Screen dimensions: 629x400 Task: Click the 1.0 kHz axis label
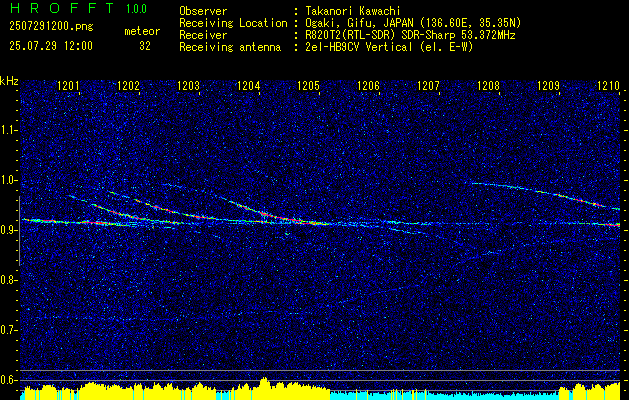pos(9,180)
